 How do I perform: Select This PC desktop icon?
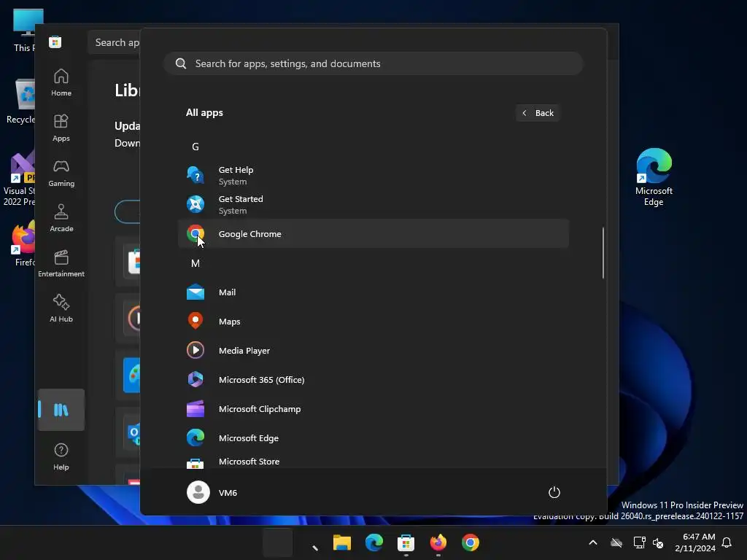coord(25,30)
